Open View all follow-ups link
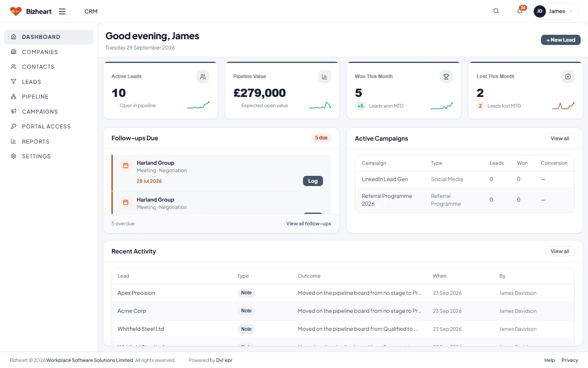The width and height of the screenshot is (588, 368). tap(309, 224)
